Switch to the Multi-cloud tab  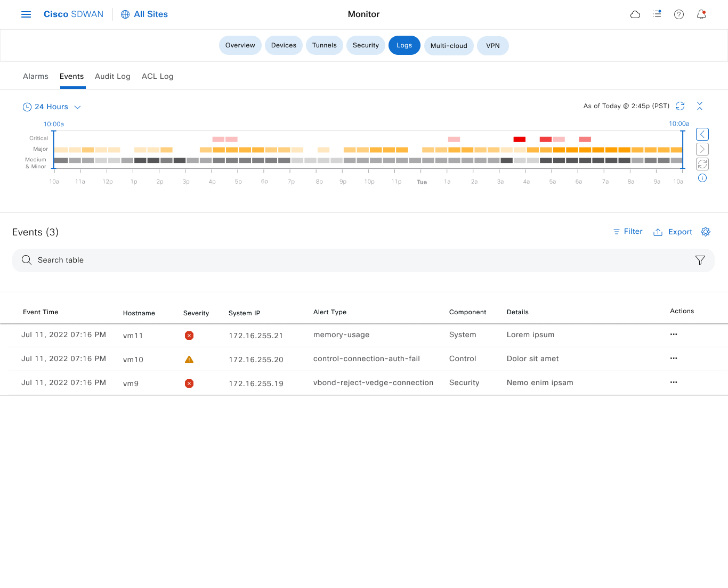click(449, 46)
